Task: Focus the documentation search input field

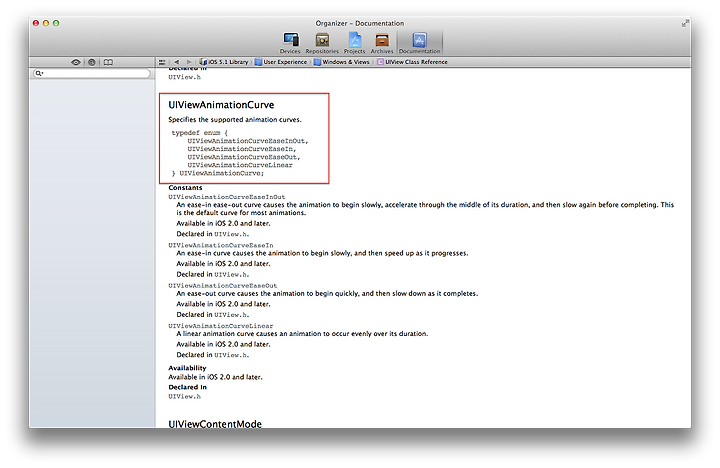Action: (92, 73)
